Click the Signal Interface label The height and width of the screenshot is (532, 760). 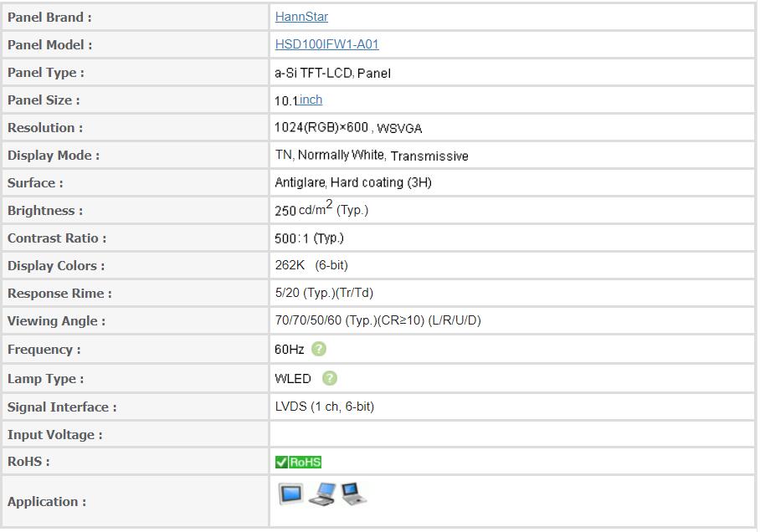pos(62,407)
